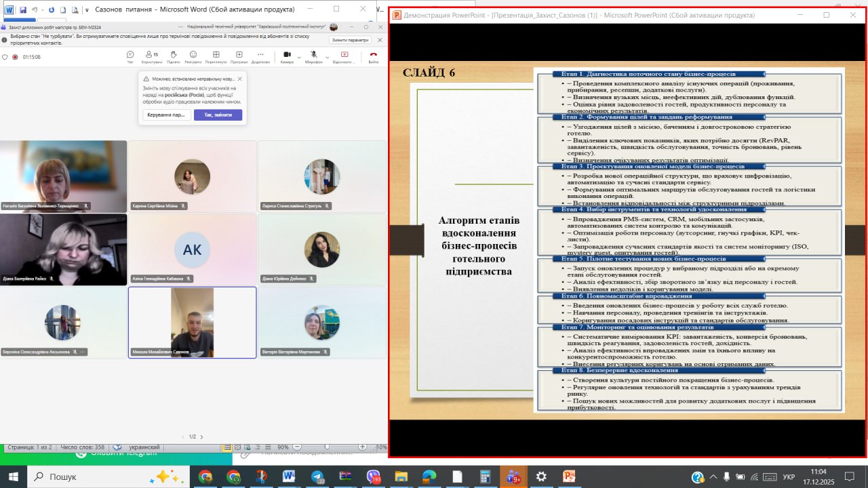
Task: Open the apps (Програми) button
Action: click(239, 56)
